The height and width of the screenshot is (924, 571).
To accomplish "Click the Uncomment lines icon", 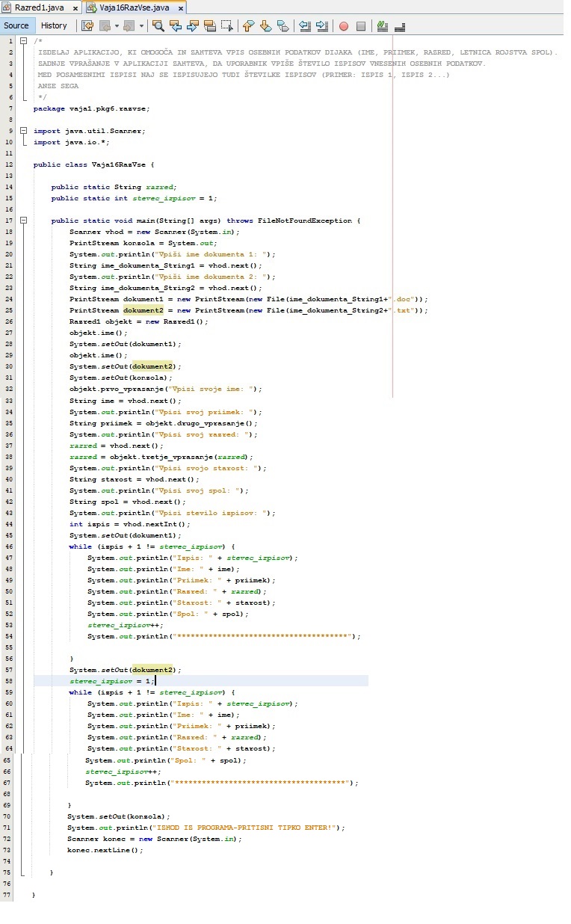I will coord(400,25).
